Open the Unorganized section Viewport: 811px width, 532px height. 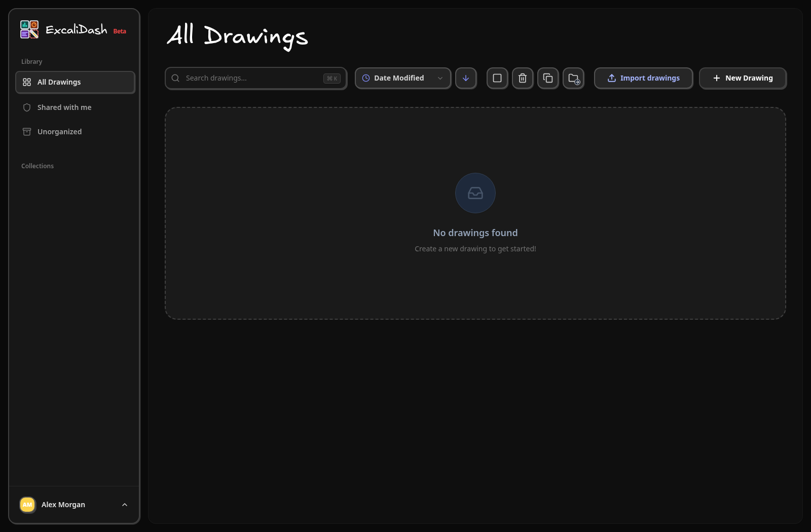click(x=76, y=132)
